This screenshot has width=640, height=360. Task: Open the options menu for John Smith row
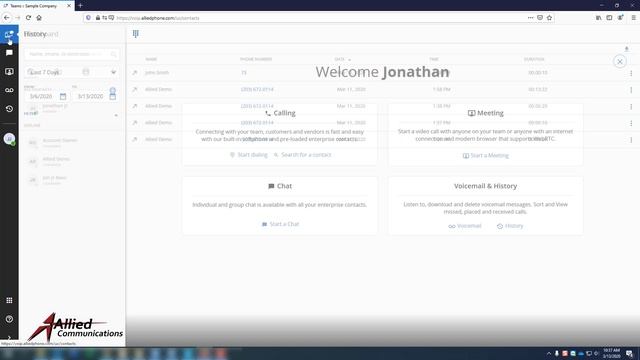click(631, 73)
